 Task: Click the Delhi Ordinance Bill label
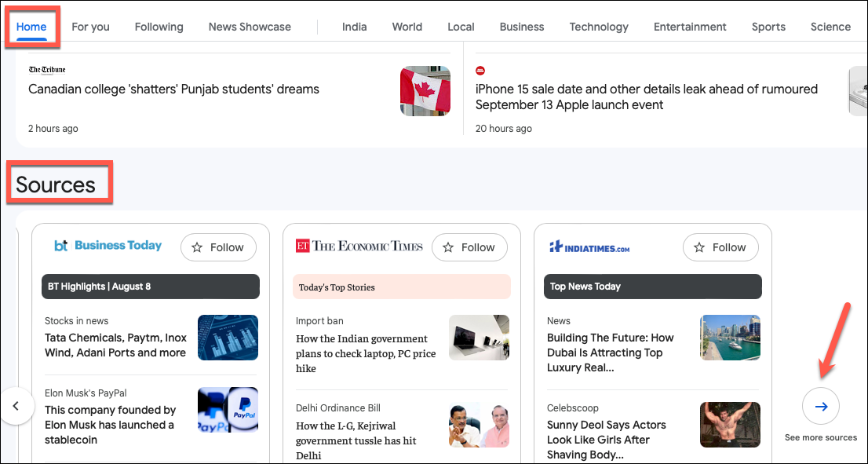[x=338, y=408]
